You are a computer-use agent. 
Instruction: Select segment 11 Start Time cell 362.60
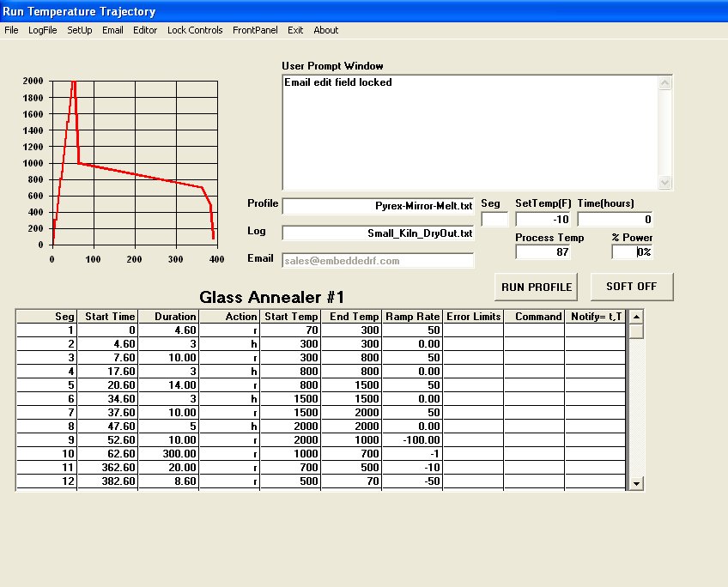107,467
